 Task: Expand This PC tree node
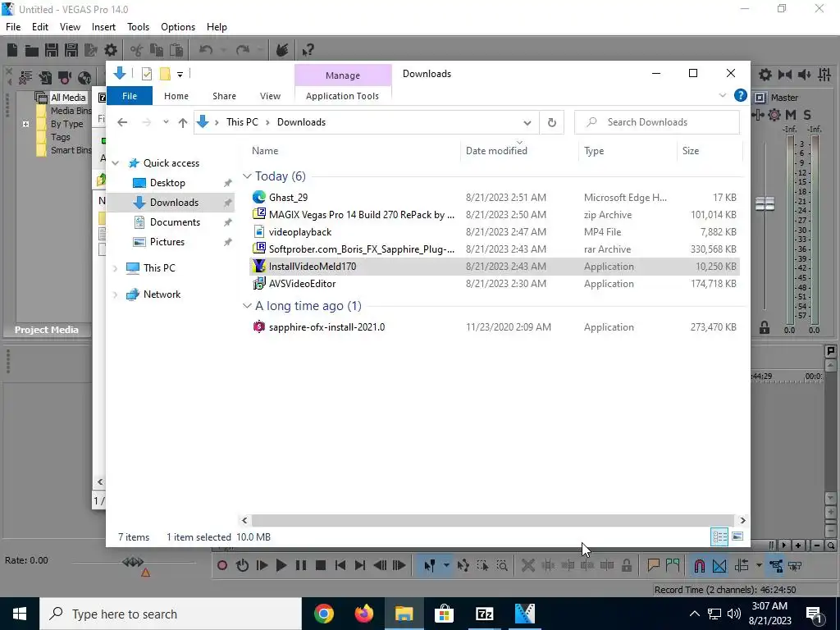point(115,268)
